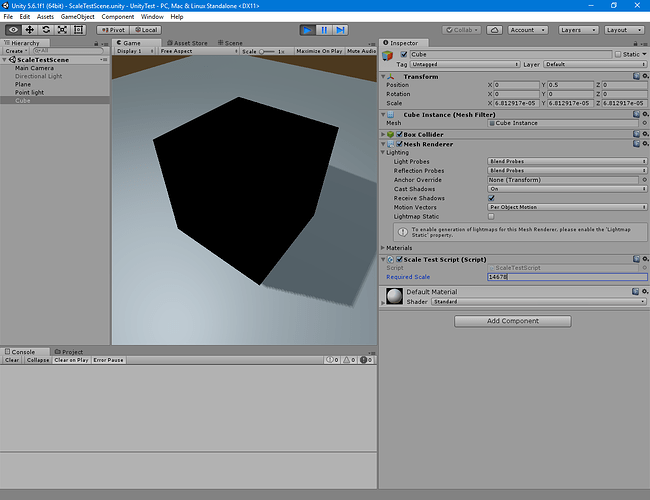Image resolution: width=650 pixels, height=500 pixels.
Task: Enable the Lightmap Static checkbox
Action: point(490,216)
